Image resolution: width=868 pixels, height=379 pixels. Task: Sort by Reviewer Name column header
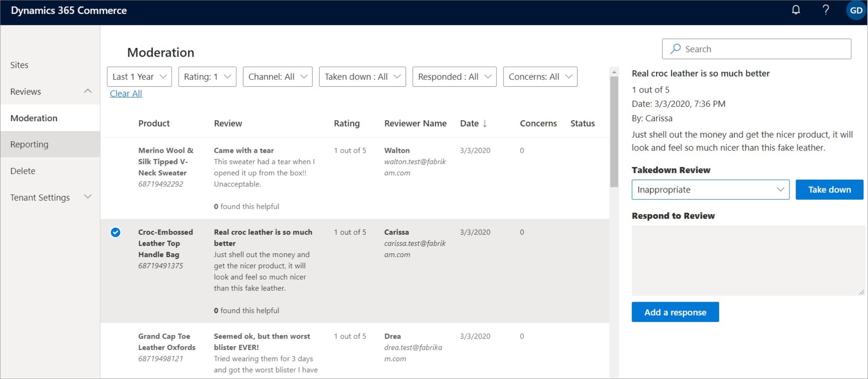[415, 123]
